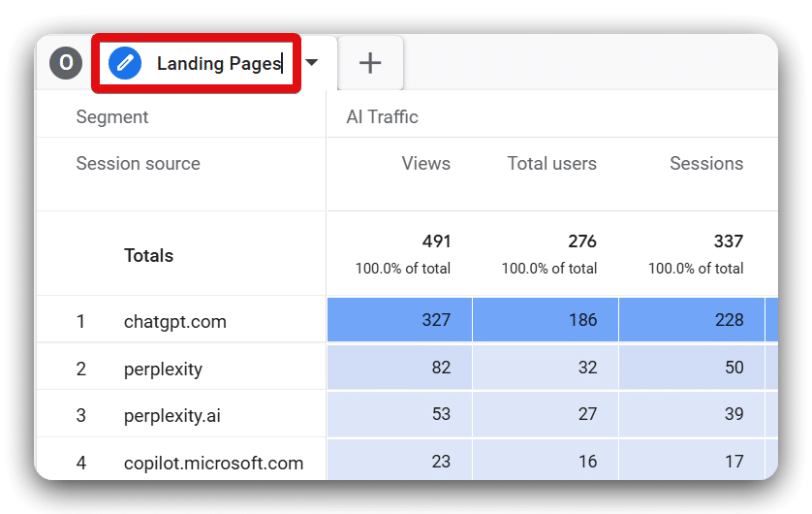Select the AI Traffic segment header

click(383, 117)
